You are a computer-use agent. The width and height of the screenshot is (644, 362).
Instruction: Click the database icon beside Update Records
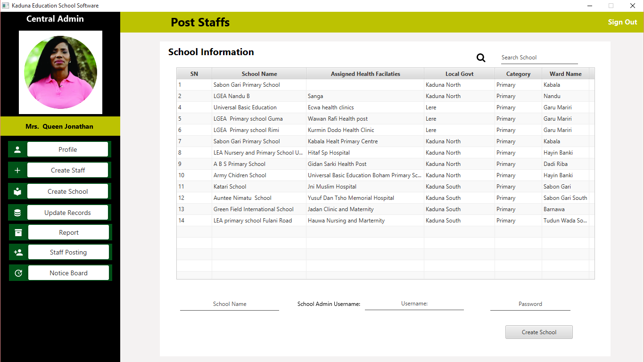(x=17, y=213)
